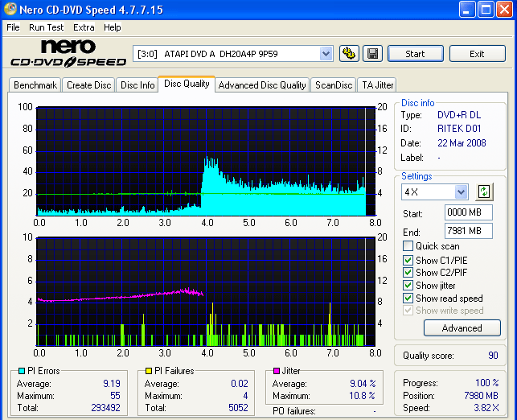The height and width of the screenshot is (420, 517).
Task: Click the Nero app icon in title bar
Action: click(x=10, y=9)
